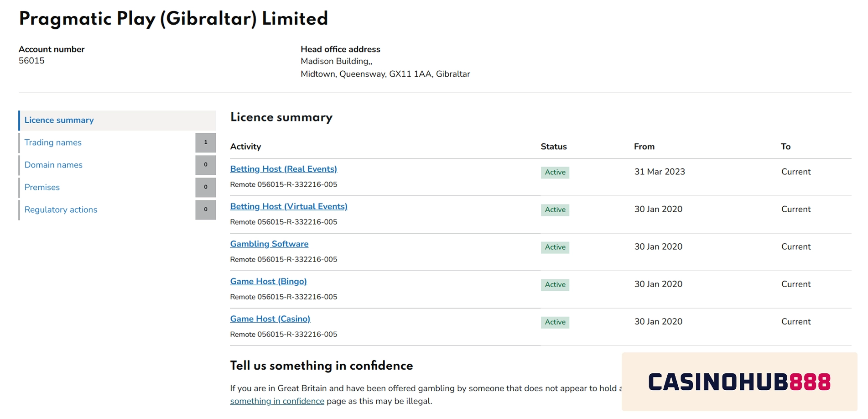Click the 'Madison Building,,' address line
Viewport: 868px width, 419px height.
tap(336, 61)
